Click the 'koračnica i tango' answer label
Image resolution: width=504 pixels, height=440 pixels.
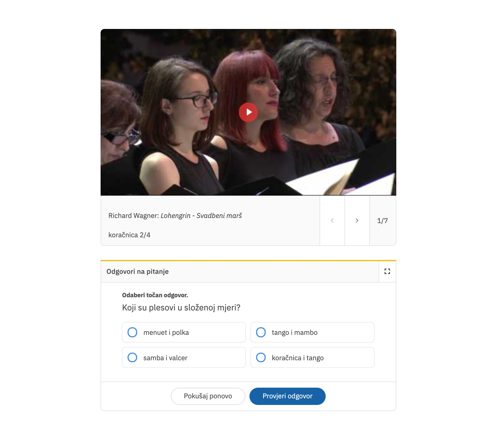point(297,358)
